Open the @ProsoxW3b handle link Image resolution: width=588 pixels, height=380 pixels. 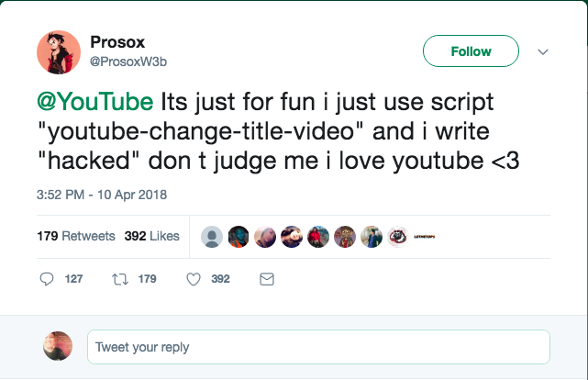pyautogui.click(x=128, y=61)
